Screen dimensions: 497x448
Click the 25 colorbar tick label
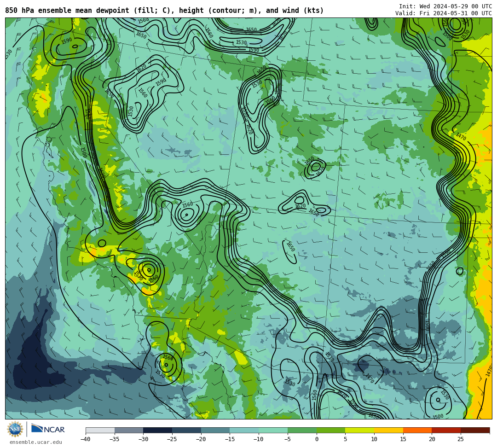tap(461, 439)
